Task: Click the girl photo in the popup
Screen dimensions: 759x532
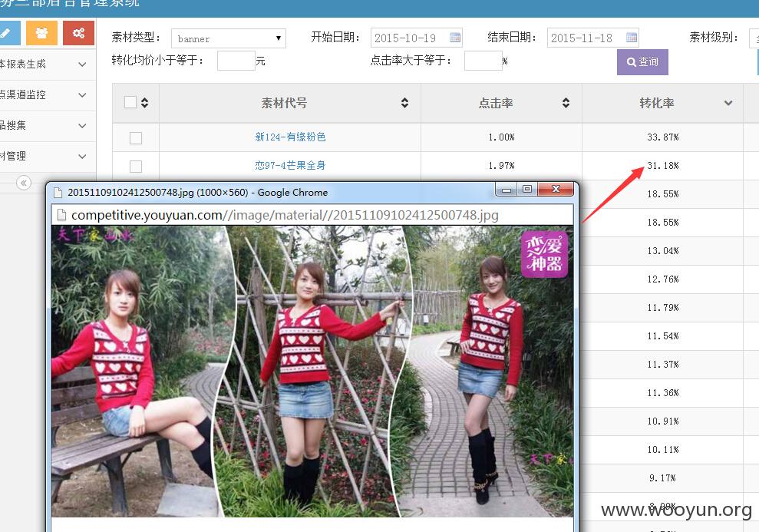Action: coord(312,372)
